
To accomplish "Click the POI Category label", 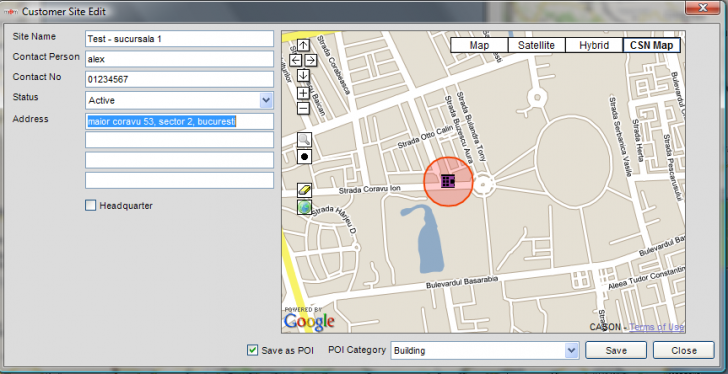I will [357, 350].
